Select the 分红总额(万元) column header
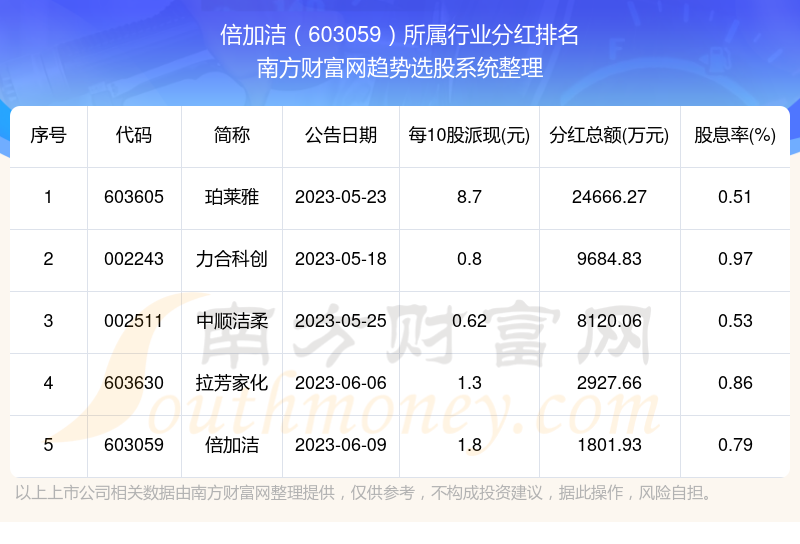 pyautogui.click(x=609, y=135)
